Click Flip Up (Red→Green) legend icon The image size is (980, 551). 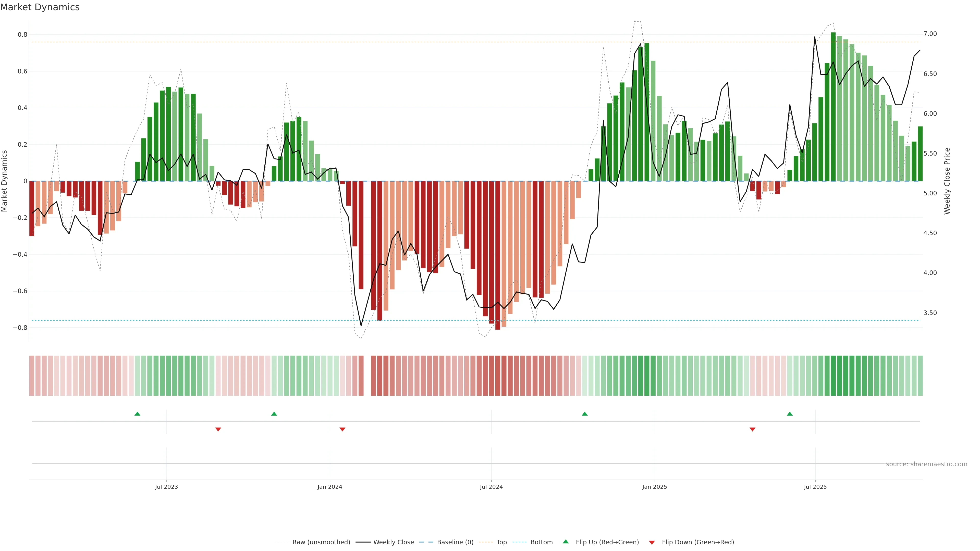click(x=566, y=542)
